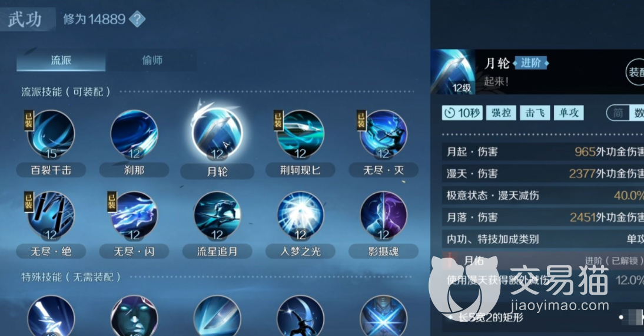
Task: Select the 荆轲现匕 skill icon
Action: tap(300, 134)
